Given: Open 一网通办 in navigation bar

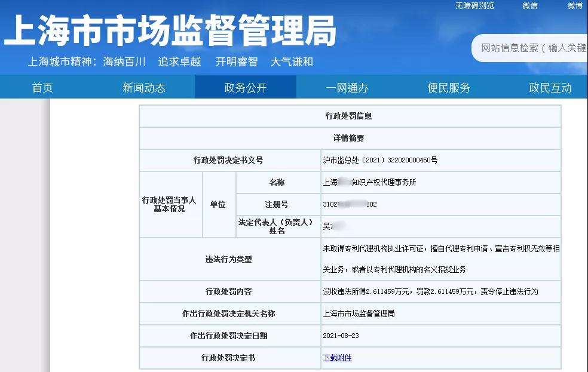Looking at the screenshot, I should (x=347, y=88).
